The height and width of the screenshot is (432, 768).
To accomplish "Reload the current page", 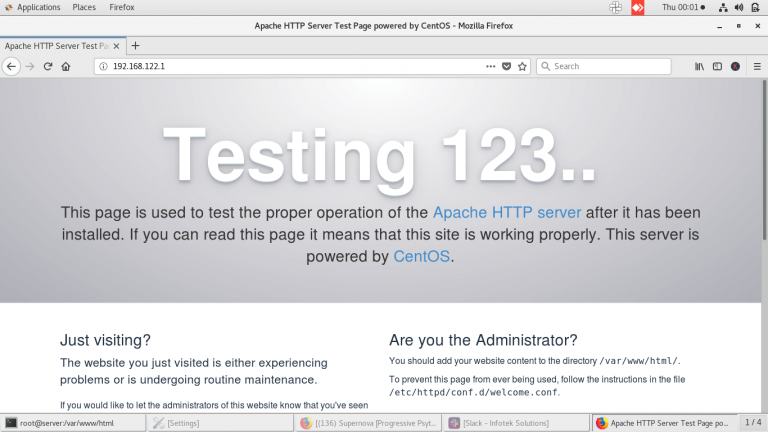I will point(48,66).
